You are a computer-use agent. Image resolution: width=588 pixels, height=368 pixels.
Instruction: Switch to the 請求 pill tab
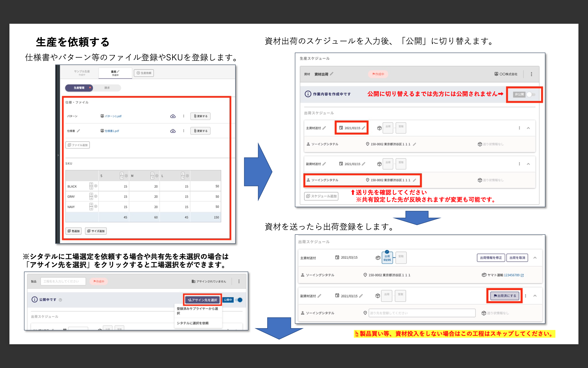coord(107,88)
